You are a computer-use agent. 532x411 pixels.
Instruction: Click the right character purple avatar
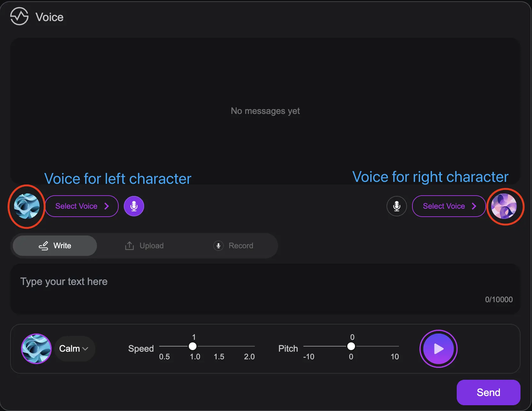(x=504, y=206)
